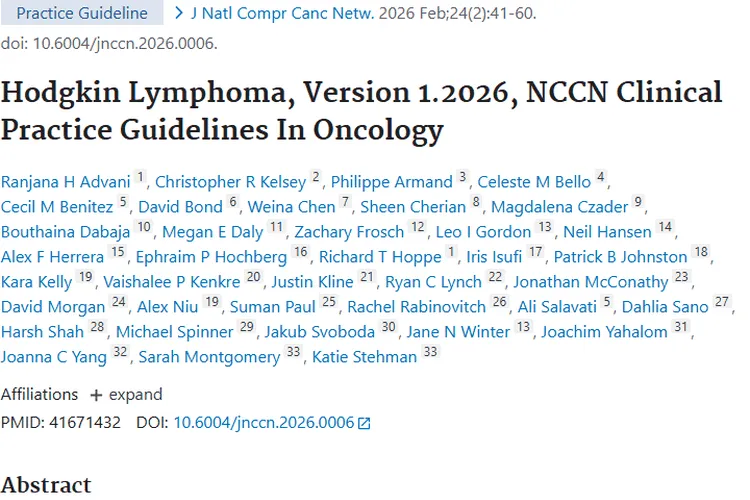
Task: Open Celeste M Bello's author page
Action: pos(534,181)
